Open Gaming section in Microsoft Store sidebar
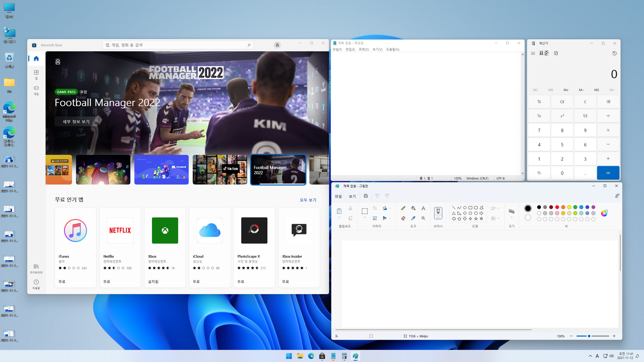 point(36,90)
